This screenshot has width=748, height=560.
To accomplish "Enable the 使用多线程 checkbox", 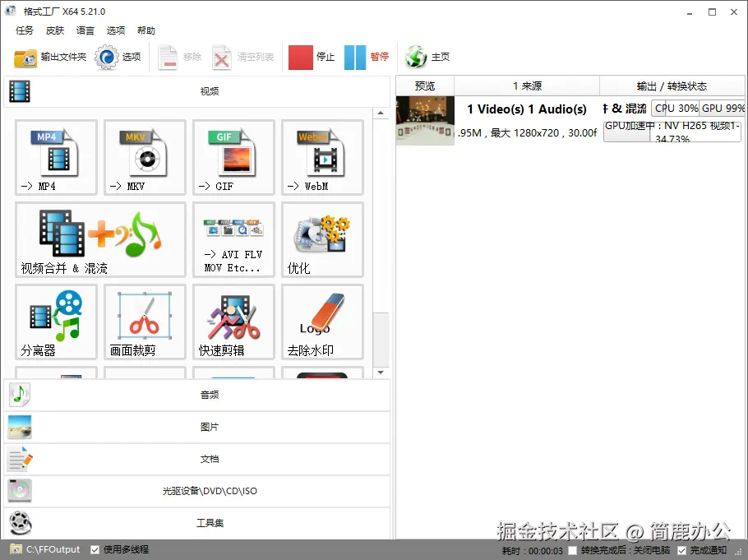I will 96,549.
